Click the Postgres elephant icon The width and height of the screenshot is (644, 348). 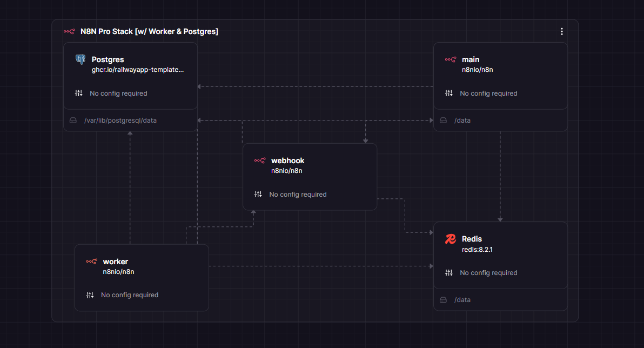81,59
